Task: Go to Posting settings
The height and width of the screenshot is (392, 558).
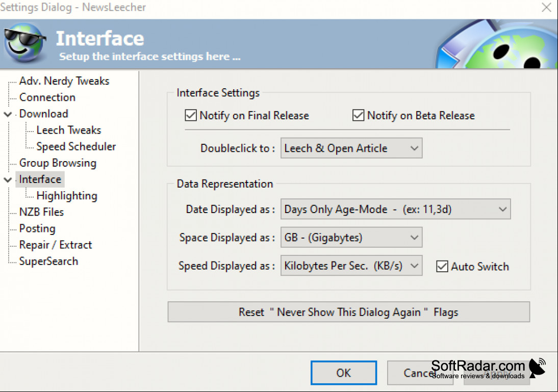Action: coord(37,228)
